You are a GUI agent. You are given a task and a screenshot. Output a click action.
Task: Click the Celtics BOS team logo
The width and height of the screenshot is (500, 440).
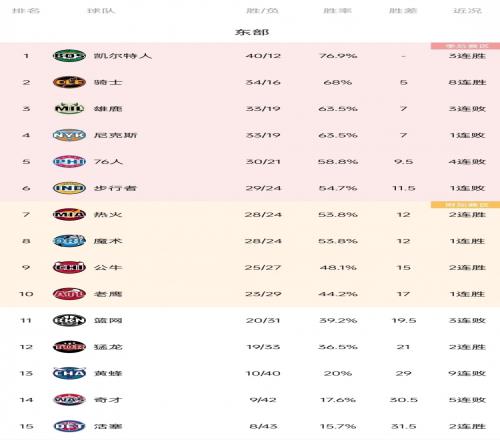click(x=69, y=56)
